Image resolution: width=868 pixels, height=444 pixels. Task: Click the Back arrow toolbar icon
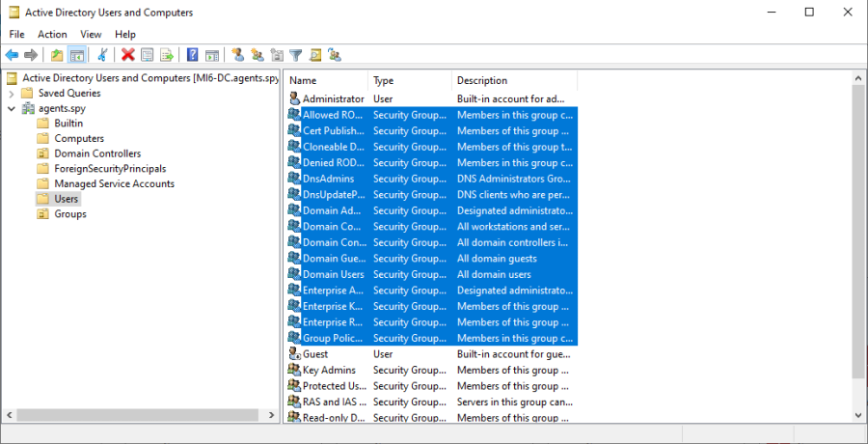point(12,55)
